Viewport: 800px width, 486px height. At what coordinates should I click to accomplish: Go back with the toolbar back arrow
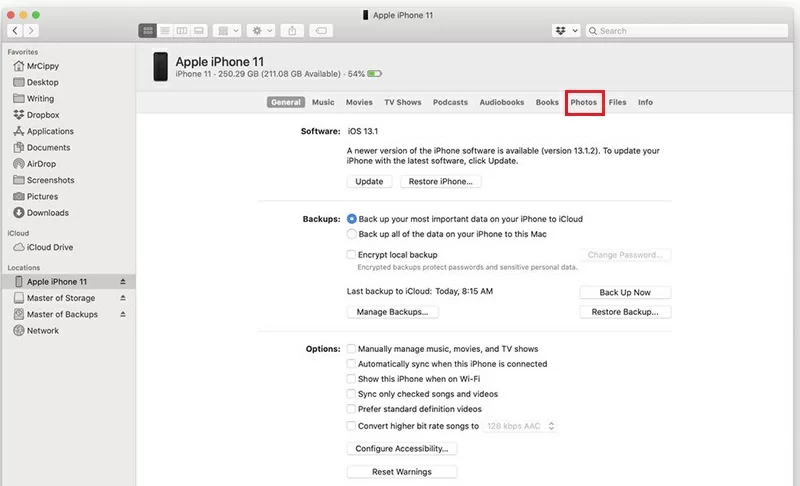pyautogui.click(x=15, y=31)
